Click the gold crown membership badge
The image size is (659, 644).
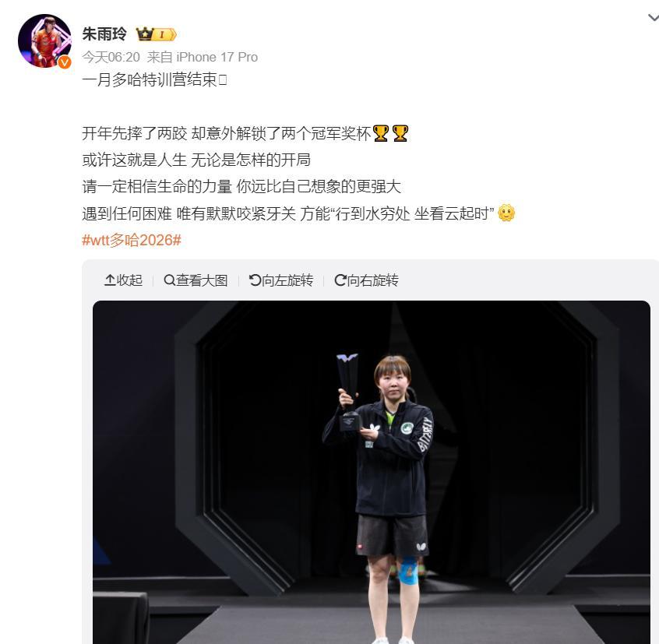156,34
